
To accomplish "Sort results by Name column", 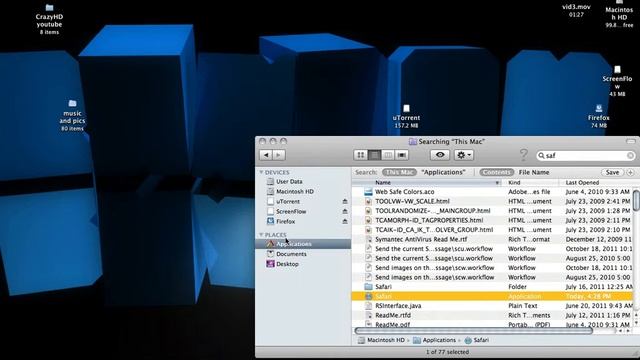I will click(x=427, y=182).
